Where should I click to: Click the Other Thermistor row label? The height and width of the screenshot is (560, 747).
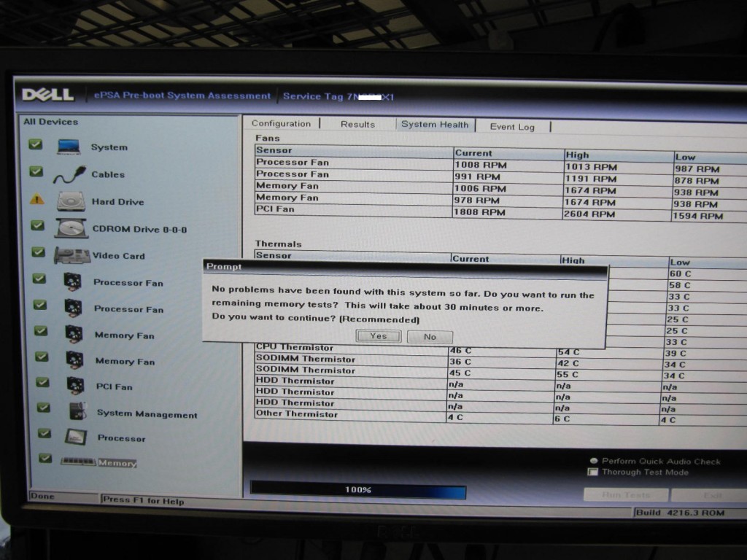296,414
